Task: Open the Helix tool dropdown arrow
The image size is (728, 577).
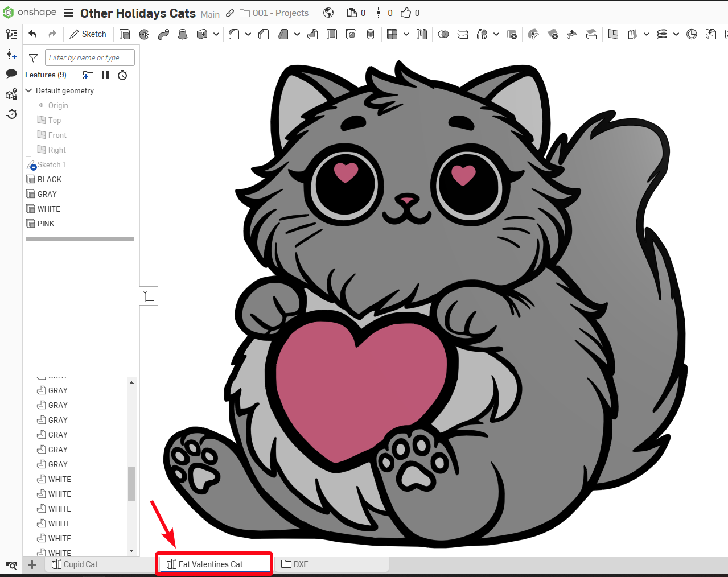Action: (x=676, y=34)
